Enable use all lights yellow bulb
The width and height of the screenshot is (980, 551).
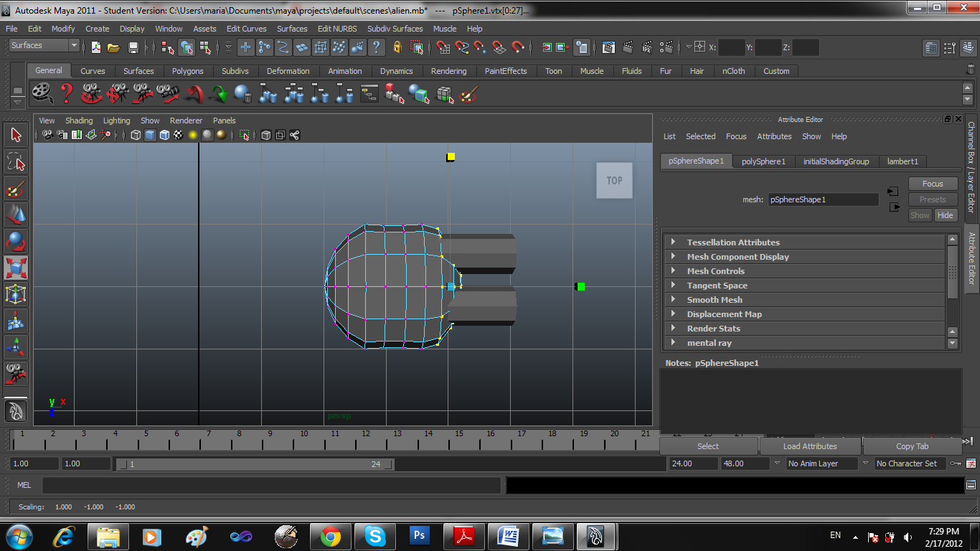click(193, 135)
